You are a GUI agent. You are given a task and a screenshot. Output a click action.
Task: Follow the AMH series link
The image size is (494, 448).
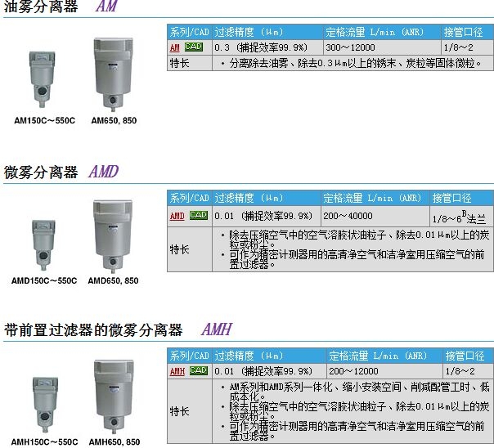[x=177, y=370]
